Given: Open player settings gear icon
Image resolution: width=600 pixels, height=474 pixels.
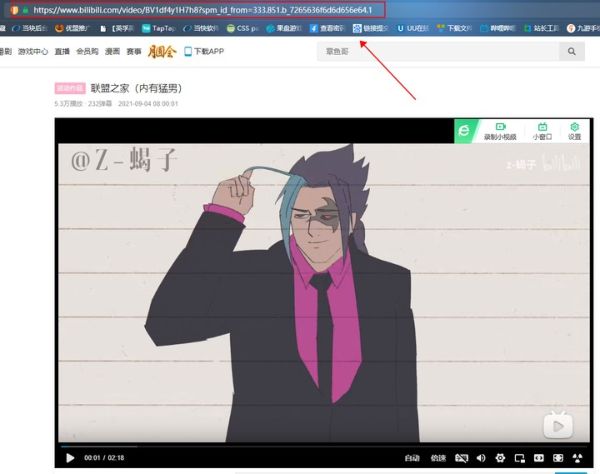Looking at the screenshot, I should click(500, 458).
